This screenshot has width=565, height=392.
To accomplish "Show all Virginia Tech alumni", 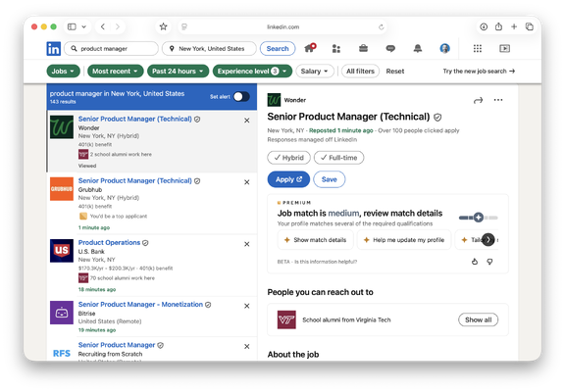I will [478, 319].
